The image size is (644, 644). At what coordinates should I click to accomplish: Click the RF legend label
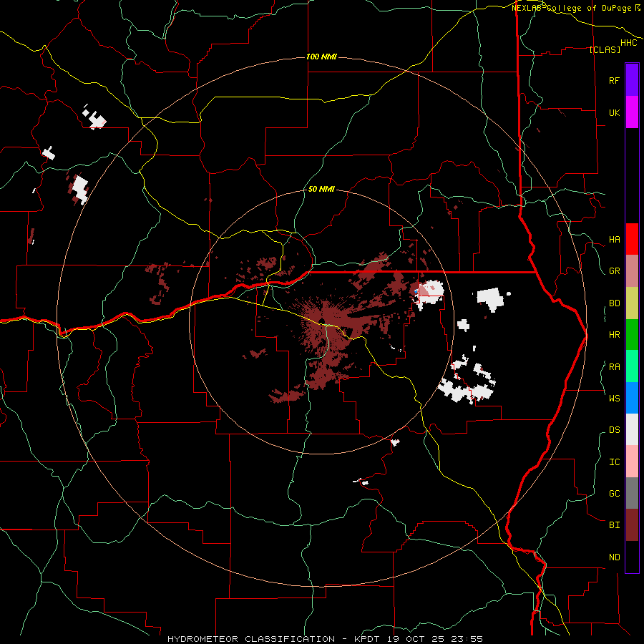(x=614, y=80)
